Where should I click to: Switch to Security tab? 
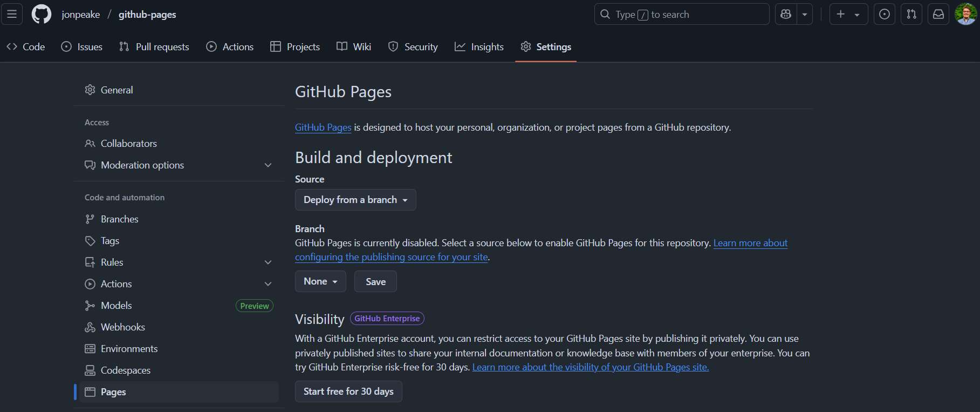point(413,47)
